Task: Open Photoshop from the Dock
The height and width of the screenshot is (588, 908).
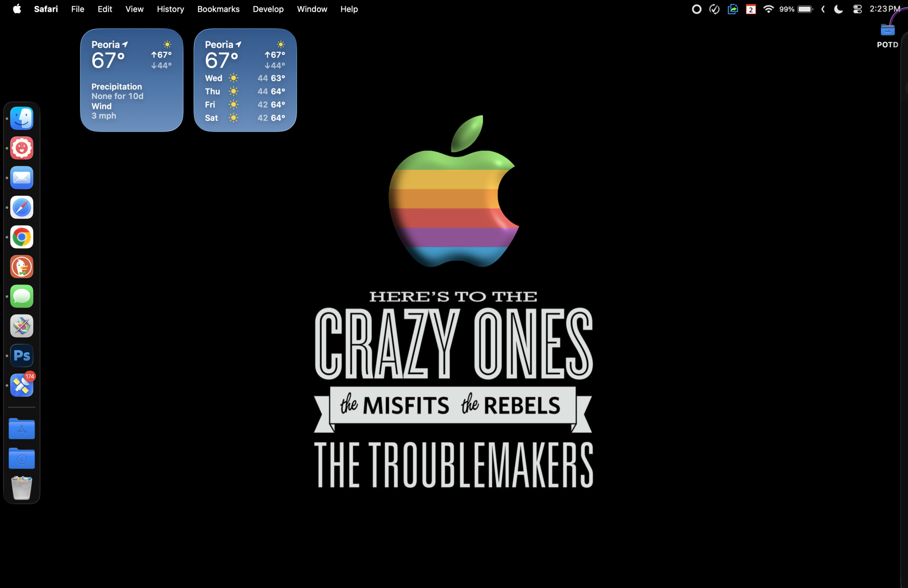Action: click(x=21, y=356)
